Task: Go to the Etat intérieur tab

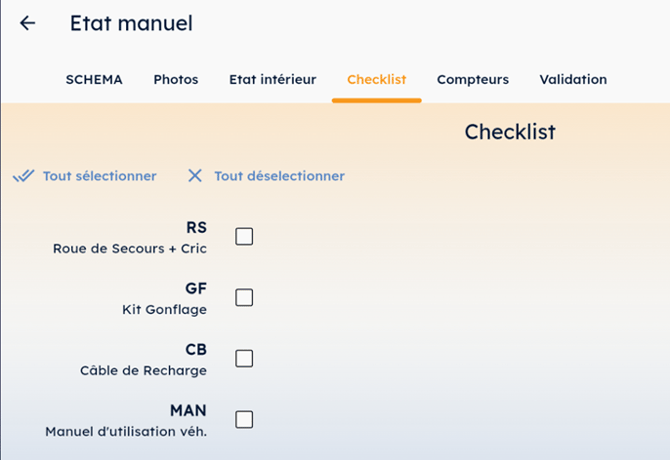Action: click(x=272, y=80)
